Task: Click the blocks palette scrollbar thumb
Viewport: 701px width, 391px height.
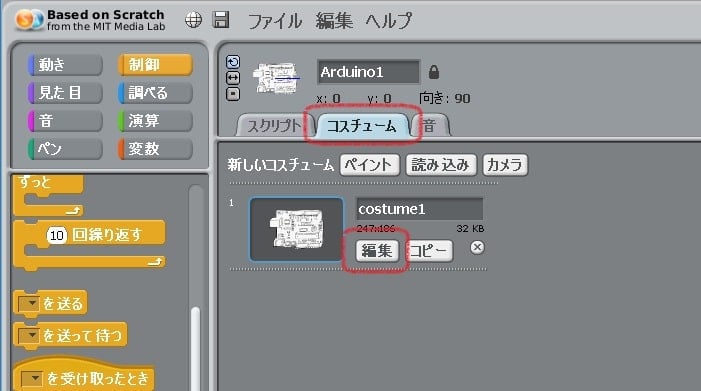Action: (195, 349)
